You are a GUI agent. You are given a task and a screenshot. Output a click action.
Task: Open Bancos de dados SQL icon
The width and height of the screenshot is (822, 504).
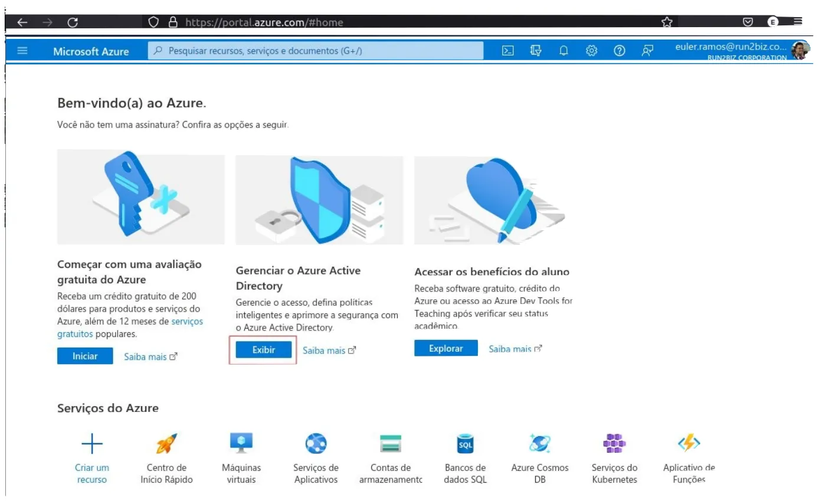(466, 444)
